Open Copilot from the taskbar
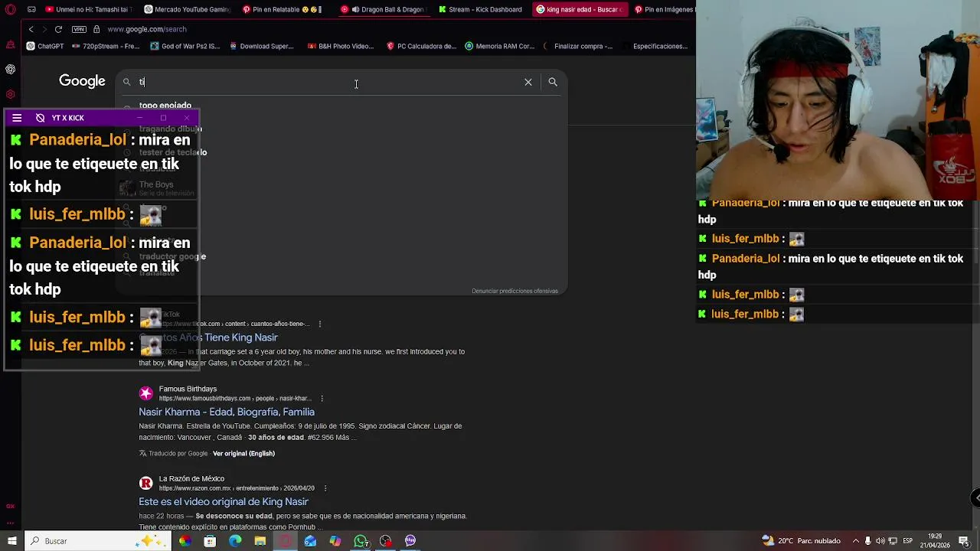Viewport: 980px width, 551px height. [335, 541]
